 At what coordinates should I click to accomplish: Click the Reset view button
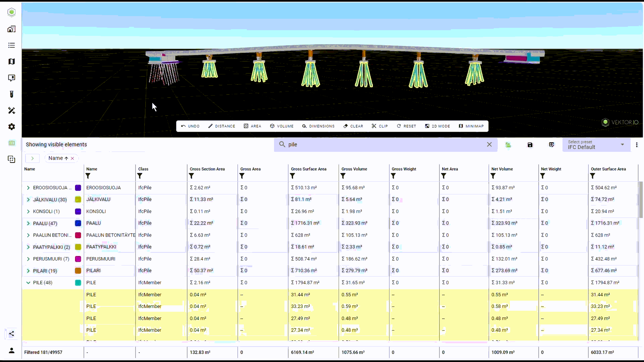tap(406, 126)
